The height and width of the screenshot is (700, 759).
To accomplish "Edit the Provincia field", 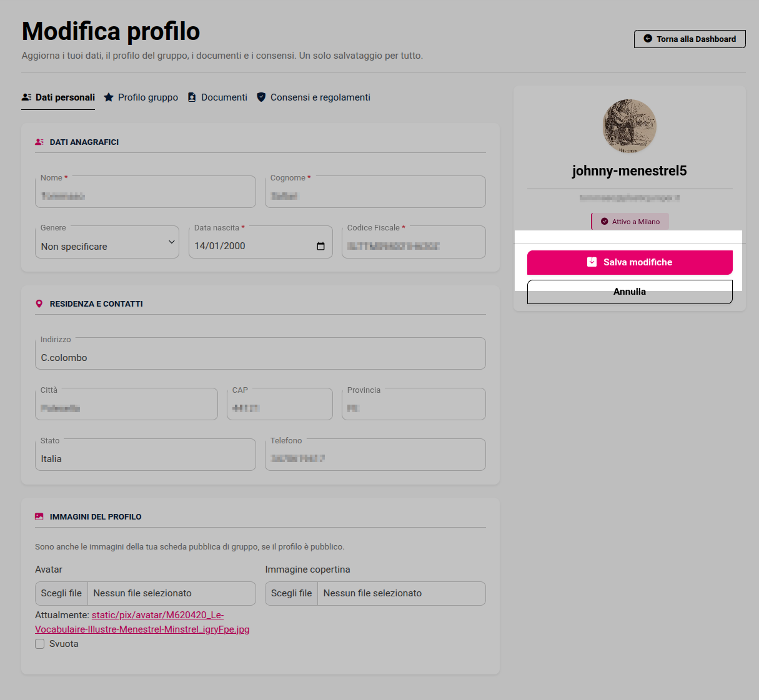I will (x=414, y=404).
